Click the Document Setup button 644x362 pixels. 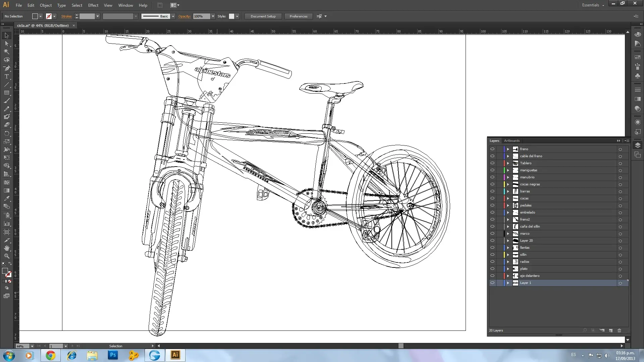click(x=263, y=16)
